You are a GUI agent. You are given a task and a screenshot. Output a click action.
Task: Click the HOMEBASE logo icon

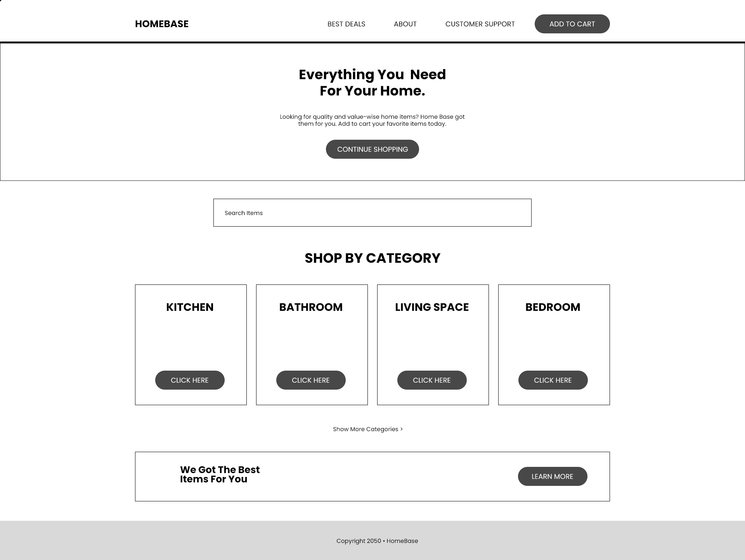(162, 24)
